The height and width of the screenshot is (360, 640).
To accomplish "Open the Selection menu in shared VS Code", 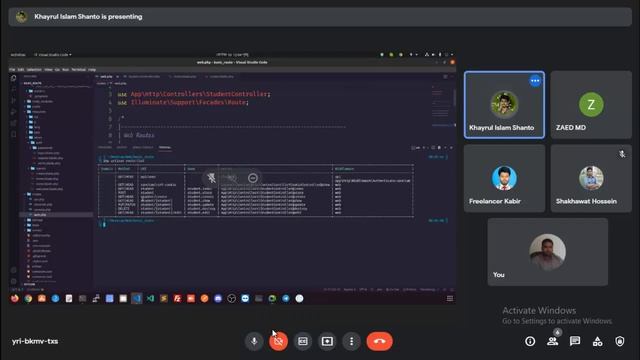I will pos(34,70).
